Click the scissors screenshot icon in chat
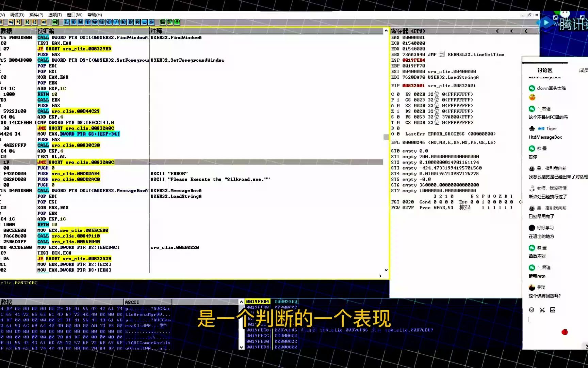The height and width of the screenshot is (368, 588). 542,310
